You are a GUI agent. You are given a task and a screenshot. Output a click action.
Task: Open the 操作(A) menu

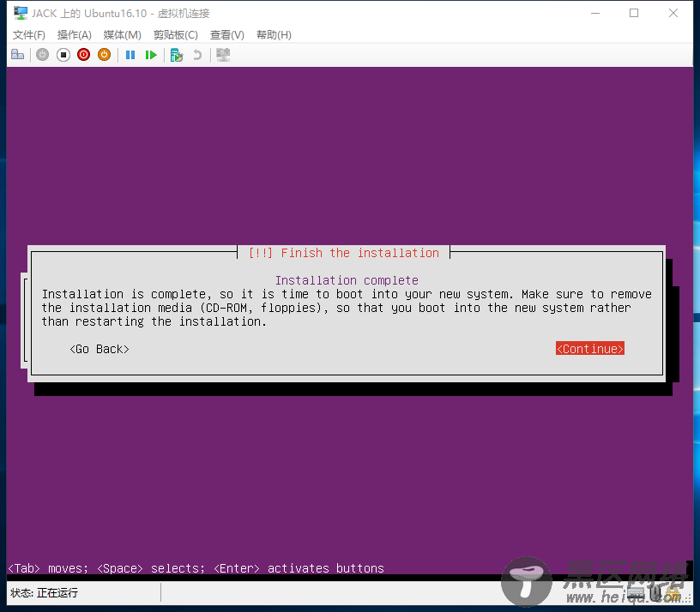75,35
